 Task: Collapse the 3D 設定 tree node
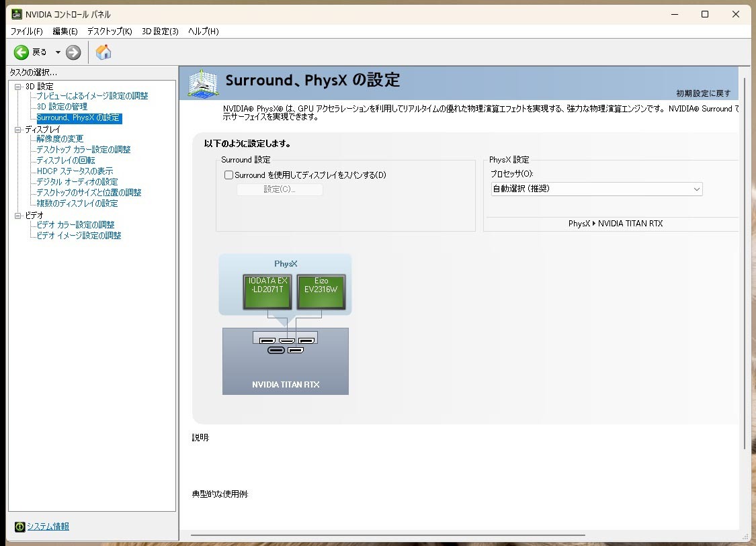(18, 87)
